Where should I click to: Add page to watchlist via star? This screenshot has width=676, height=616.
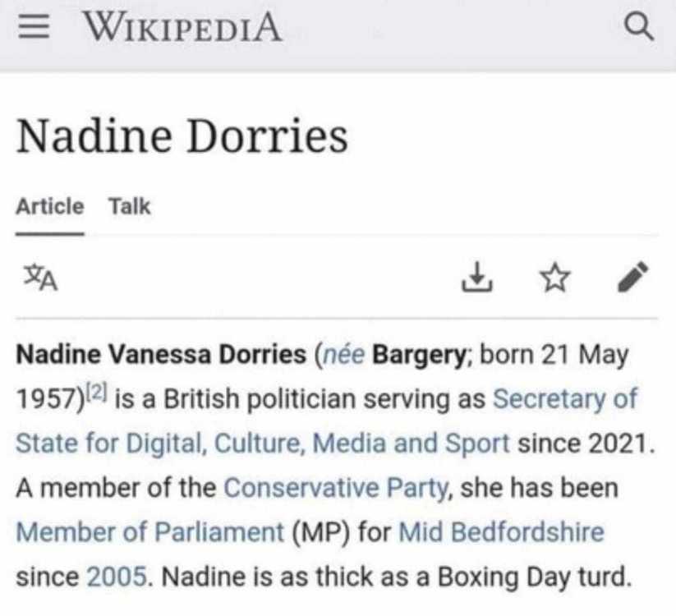[x=555, y=278]
